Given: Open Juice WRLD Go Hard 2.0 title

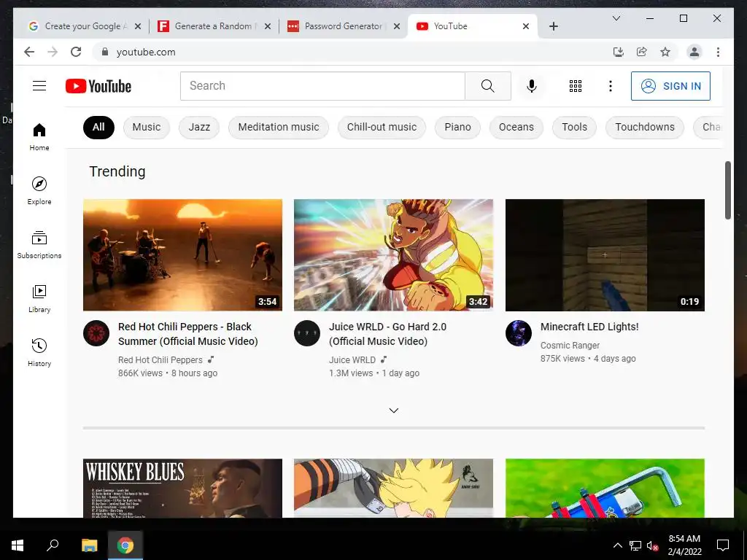Looking at the screenshot, I should click(x=387, y=334).
